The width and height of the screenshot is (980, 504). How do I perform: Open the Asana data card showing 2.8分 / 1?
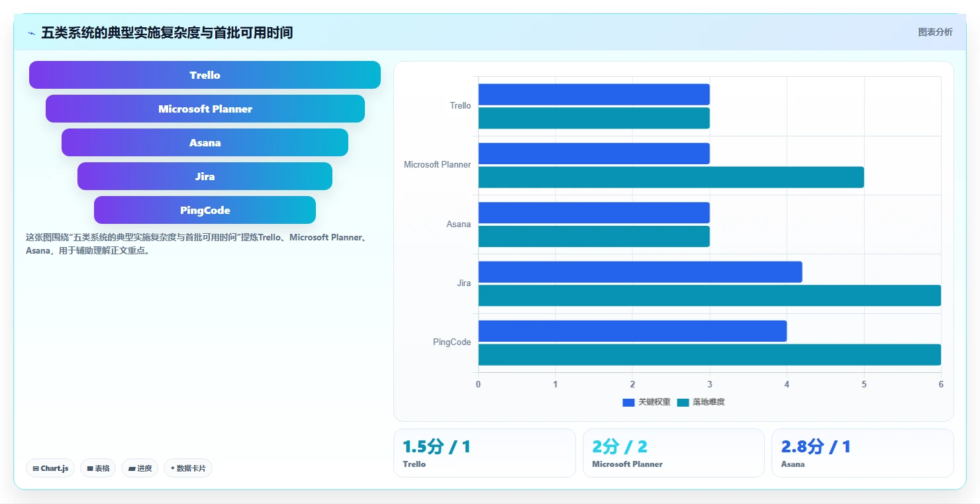point(862,453)
